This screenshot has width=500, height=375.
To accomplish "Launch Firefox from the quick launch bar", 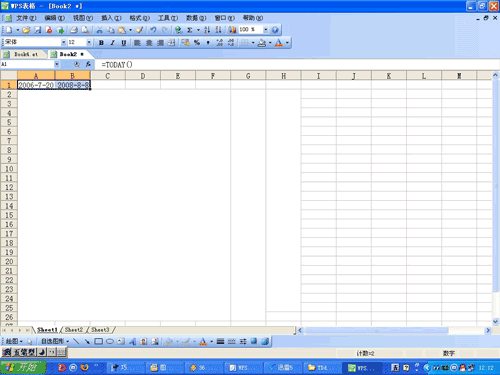I will point(85,367).
